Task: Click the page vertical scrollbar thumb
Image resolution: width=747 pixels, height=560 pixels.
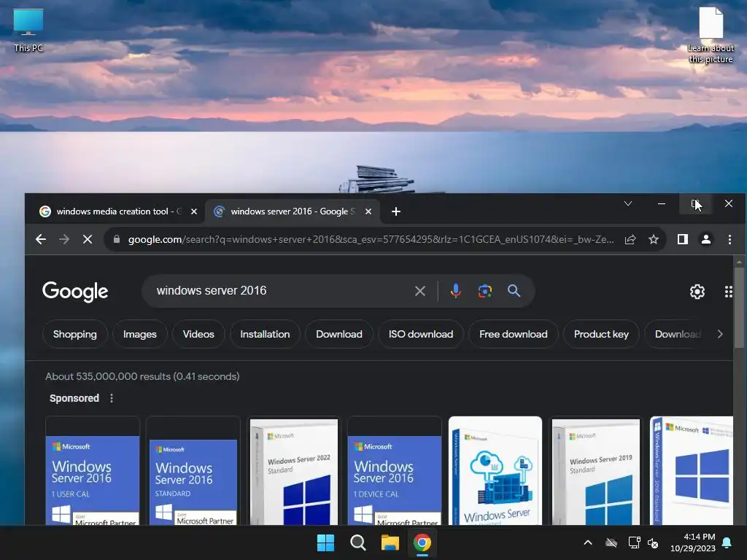Action: (739, 308)
